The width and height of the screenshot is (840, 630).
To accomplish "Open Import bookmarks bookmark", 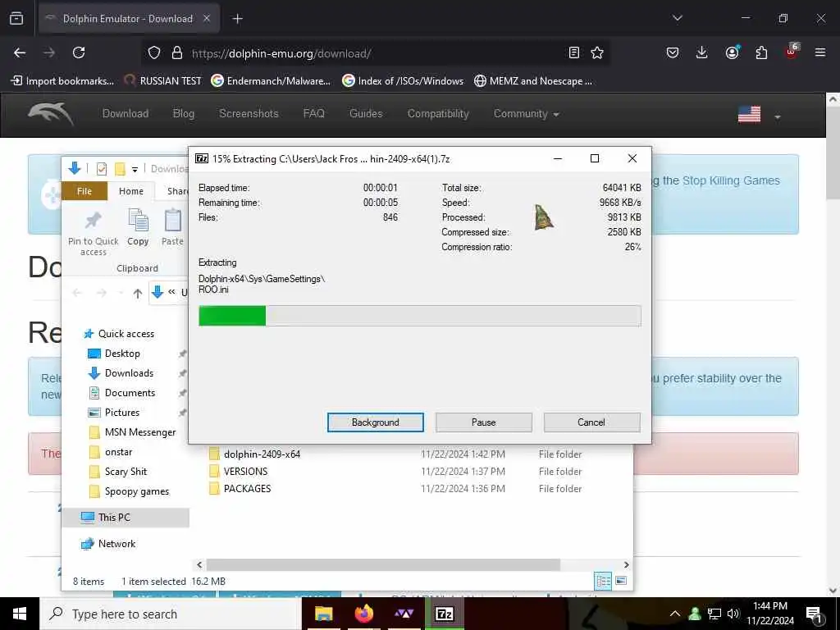I will [x=62, y=81].
